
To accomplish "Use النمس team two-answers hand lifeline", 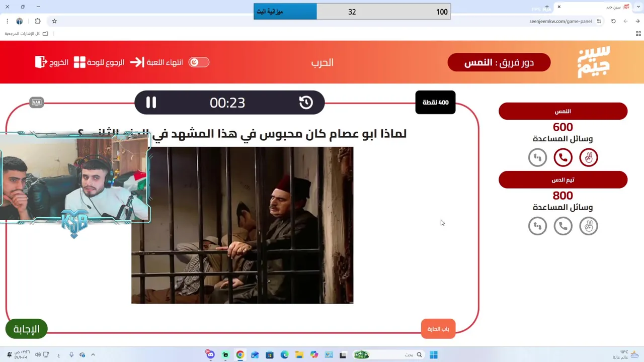I will (589, 158).
